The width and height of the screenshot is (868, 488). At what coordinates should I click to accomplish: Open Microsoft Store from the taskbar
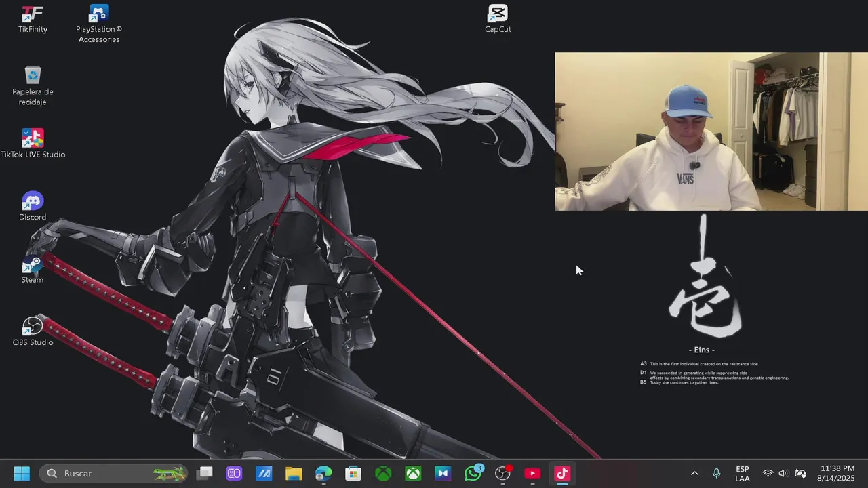pyautogui.click(x=353, y=473)
